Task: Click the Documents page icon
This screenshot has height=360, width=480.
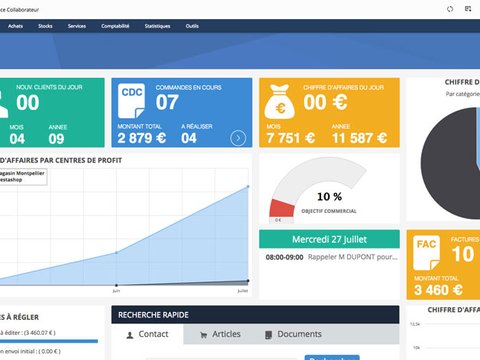Action: coord(268,335)
